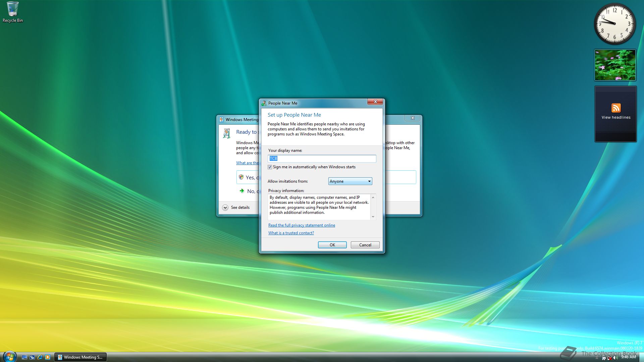Image resolution: width=644 pixels, height=362 pixels.
Task: Open the Allow invitations from dropdown
Action: (350, 181)
